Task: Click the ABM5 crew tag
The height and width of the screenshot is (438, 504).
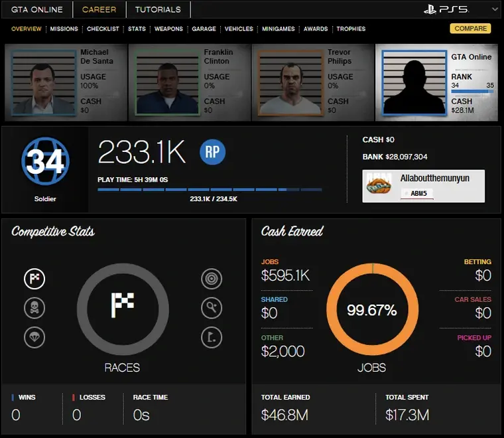Action: pyautogui.click(x=417, y=193)
